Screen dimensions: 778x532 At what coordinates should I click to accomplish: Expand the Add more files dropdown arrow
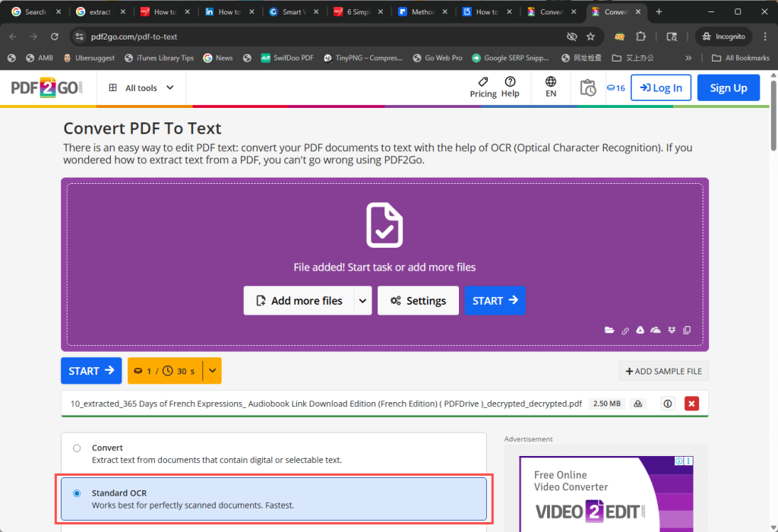click(x=362, y=300)
